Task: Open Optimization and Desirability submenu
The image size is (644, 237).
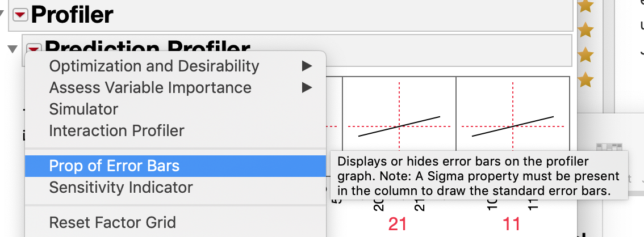Action: [154, 66]
